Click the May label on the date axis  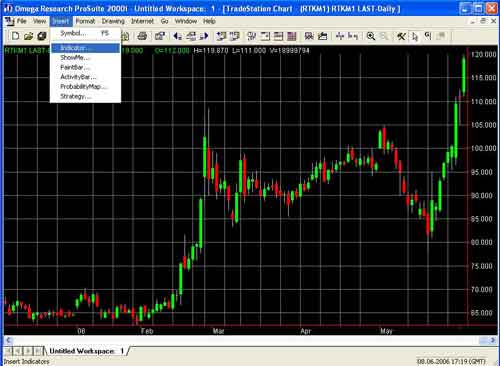click(386, 331)
